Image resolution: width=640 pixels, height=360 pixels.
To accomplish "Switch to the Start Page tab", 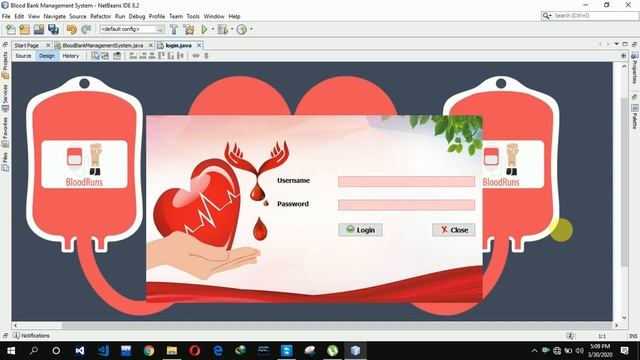I will [27, 45].
